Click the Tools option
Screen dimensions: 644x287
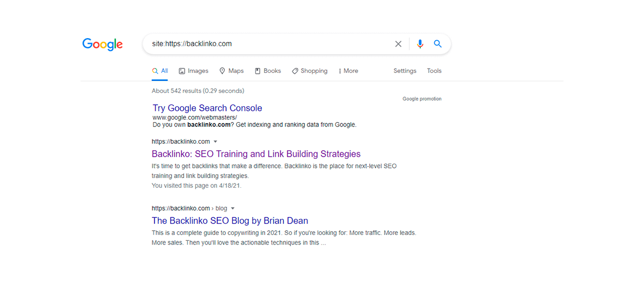434,71
